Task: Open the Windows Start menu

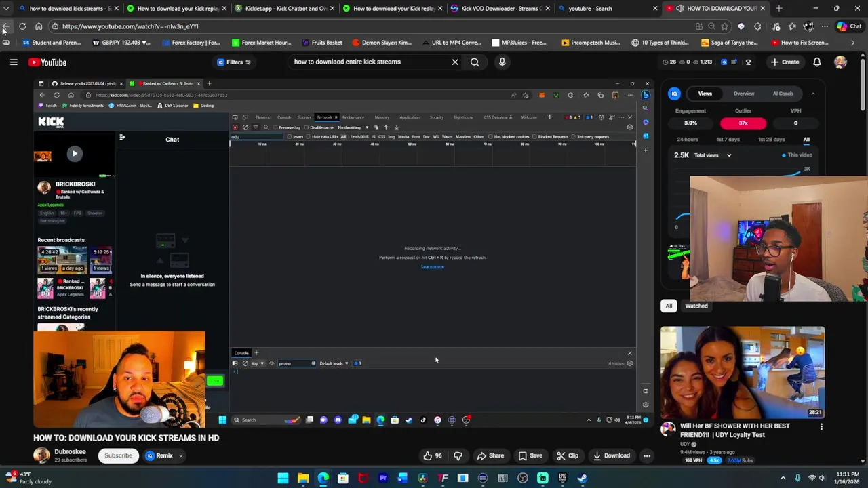Action: point(283,479)
